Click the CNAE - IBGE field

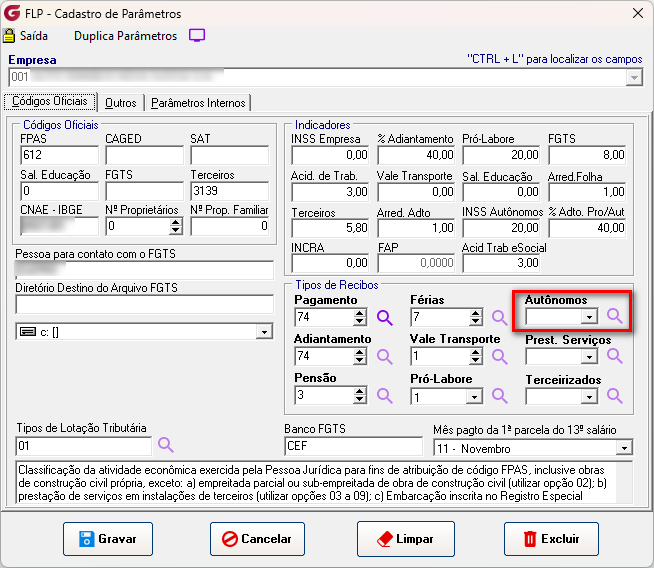coord(59,226)
